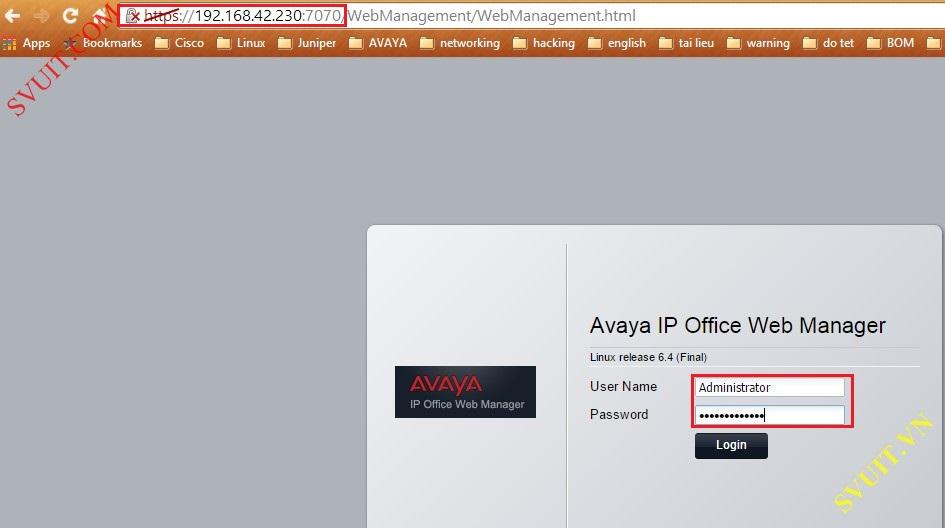
Task: Click the browser back arrow
Action: (x=12, y=16)
